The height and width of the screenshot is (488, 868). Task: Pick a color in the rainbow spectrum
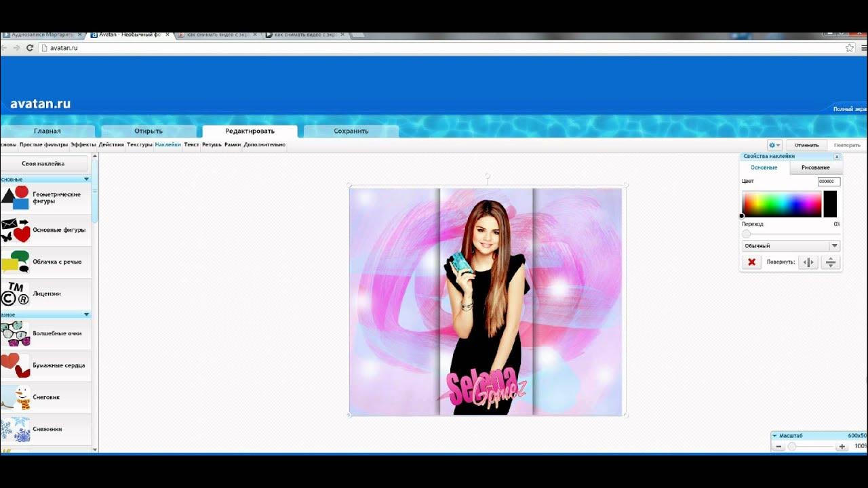click(782, 204)
